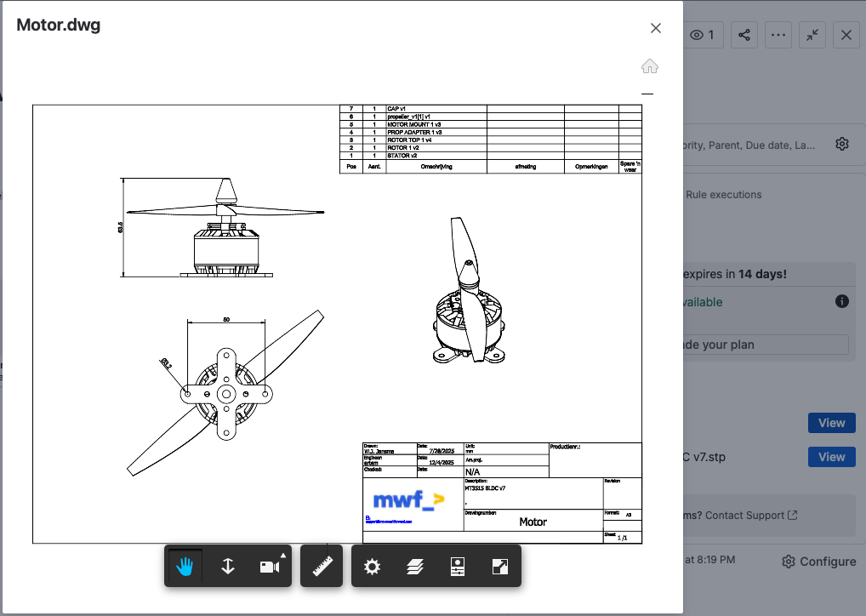This screenshot has width=866, height=616.
Task: Click the share icon
Action: (x=744, y=35)
